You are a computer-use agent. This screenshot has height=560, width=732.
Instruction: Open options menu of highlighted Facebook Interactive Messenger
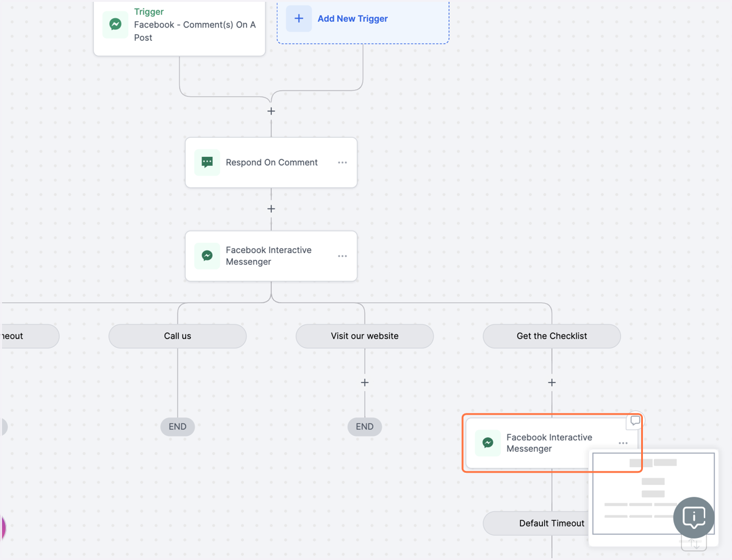623,443
